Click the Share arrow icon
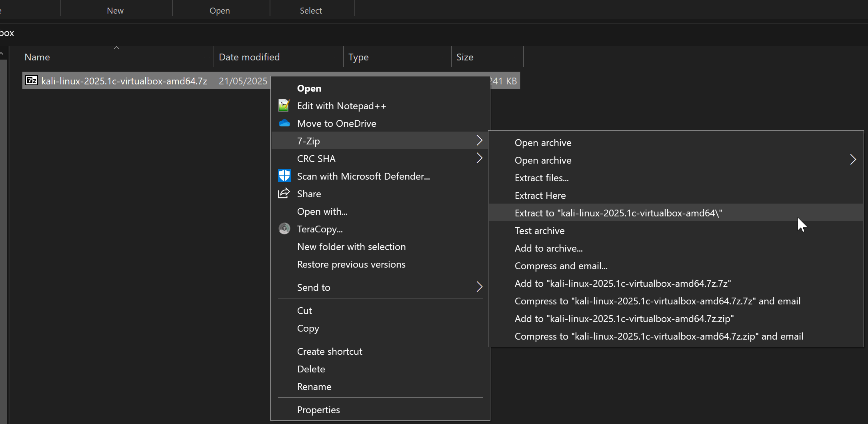This screenshot has width=868, height=424. pyautogui.click(x=284, y=194)
